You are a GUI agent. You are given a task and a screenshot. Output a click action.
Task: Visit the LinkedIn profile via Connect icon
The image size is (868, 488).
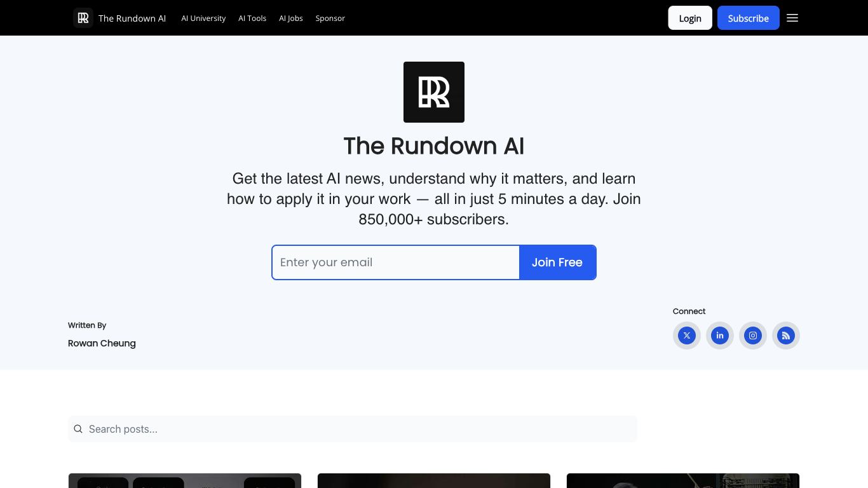tap(720, 335)
